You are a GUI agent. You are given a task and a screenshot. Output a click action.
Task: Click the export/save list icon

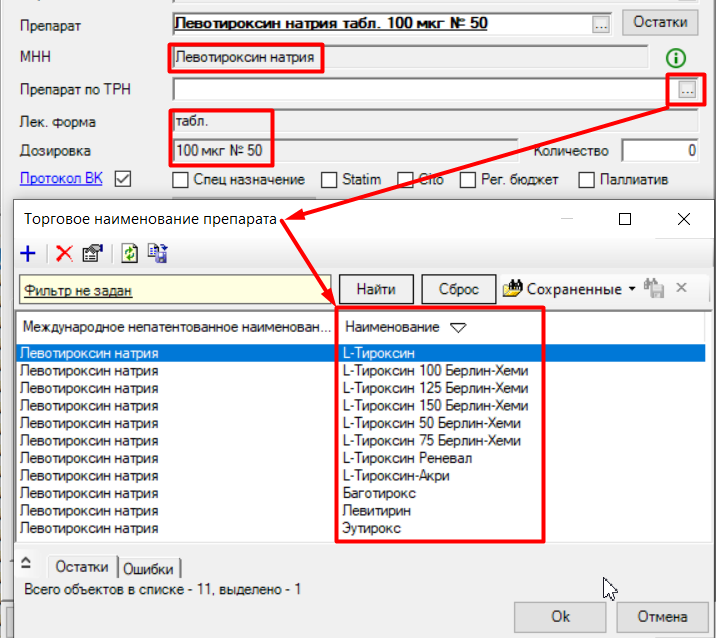[x=158, y=253]
